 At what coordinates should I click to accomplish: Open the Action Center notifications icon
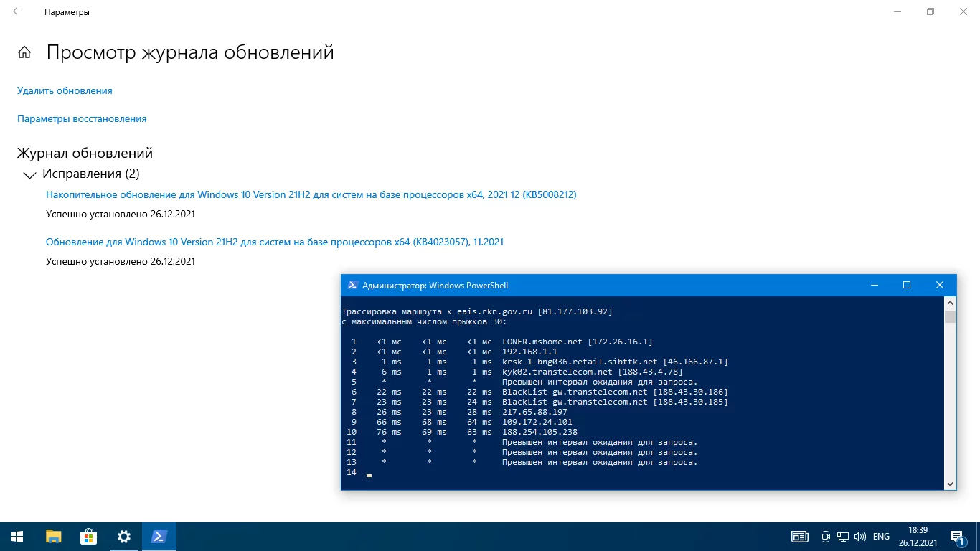coord(957,537)
